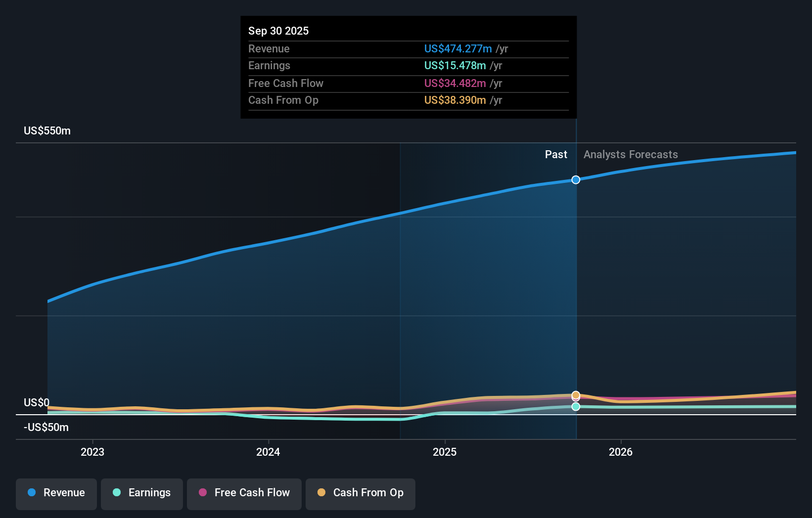Expand details on the Sep 30 2025 tooltip header
Image resolution: width=812 pixels, height=518 pixels.
(278, 31)
